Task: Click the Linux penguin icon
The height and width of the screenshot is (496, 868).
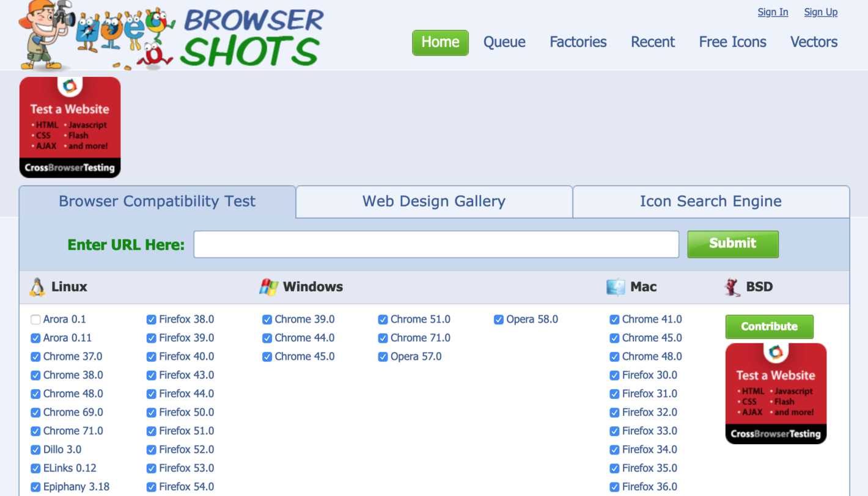Action: point(37,287)
